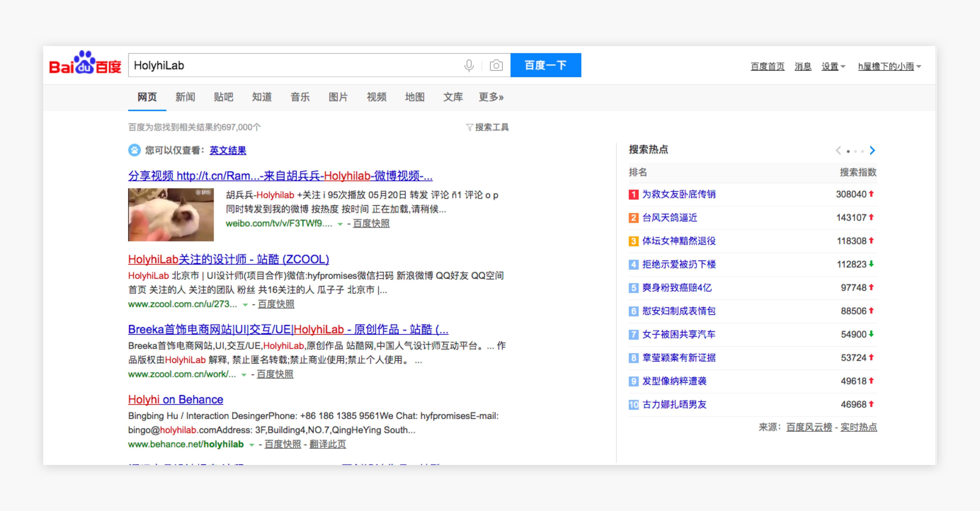The image size is (980, 511).
Task: Activate voice search microphone icon
Action: pos(469,65)
